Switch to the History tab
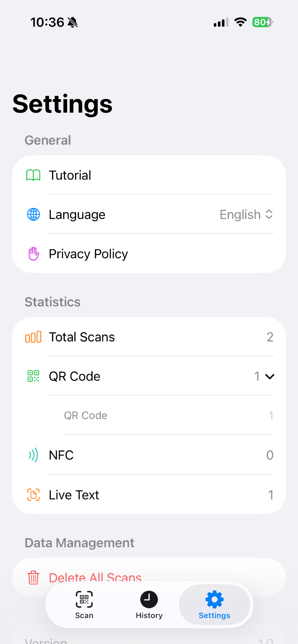Screen dimensions: 298x644 [x=149, y=605]
